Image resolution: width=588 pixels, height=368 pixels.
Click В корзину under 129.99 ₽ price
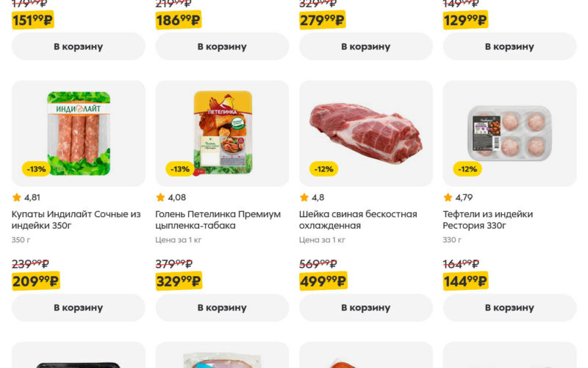pyautogui.click(x=509, y=46)
